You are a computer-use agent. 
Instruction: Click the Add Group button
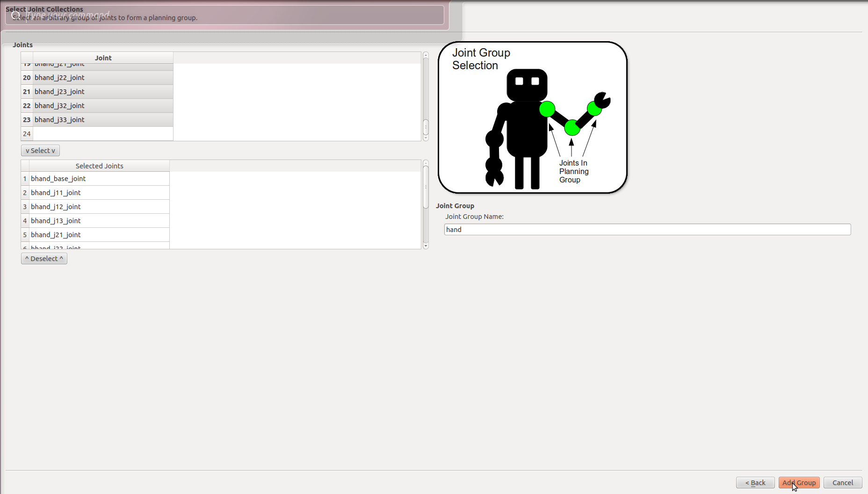coord(799,482)
